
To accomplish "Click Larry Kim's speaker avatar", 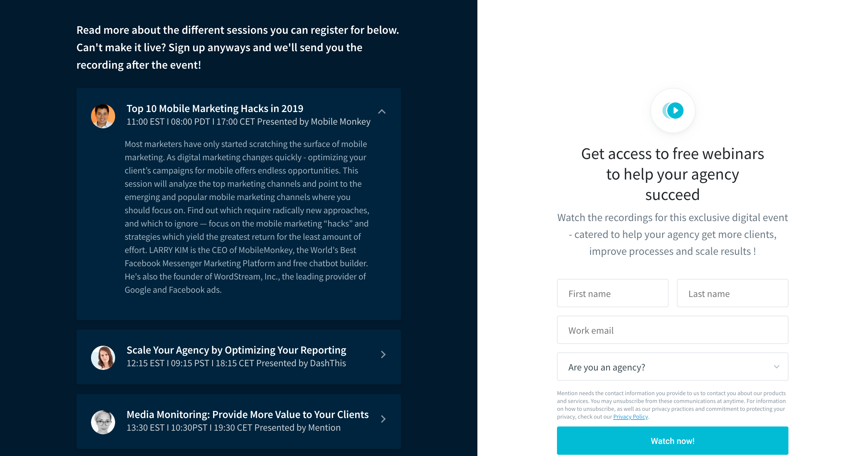I will pyautogui.click(x=103, y=116).
